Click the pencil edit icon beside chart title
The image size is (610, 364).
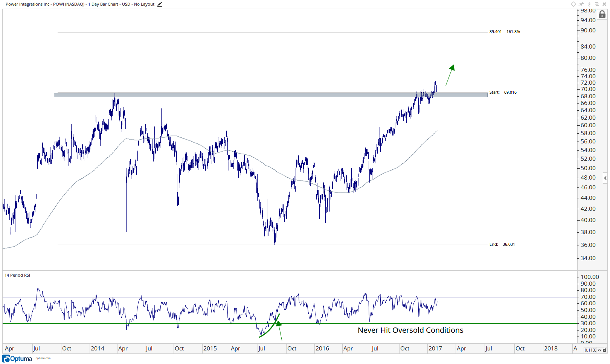(x=160, y=5)
